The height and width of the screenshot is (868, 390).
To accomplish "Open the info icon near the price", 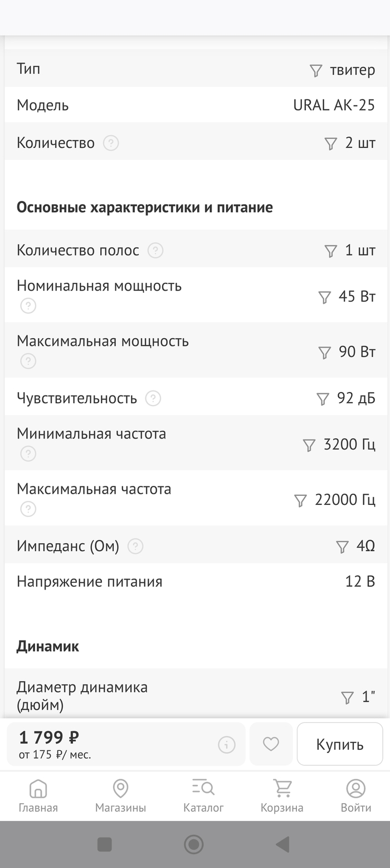I will point(227,744).
